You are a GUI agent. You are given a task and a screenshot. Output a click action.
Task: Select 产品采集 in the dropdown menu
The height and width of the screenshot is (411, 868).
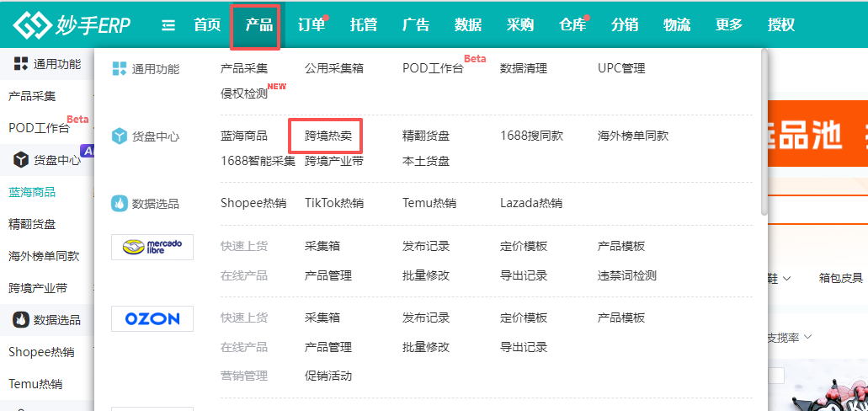(244, 69)
